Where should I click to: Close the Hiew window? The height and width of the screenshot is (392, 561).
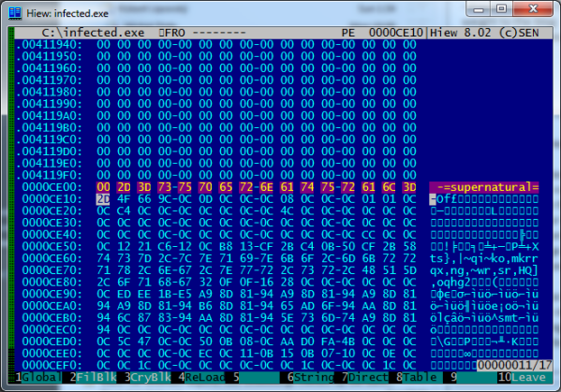[x=533, y=9]
